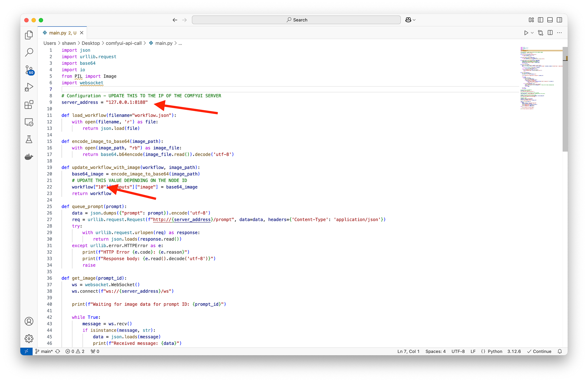
Task: Toggle the bottom panel layout button
Action: [550, 20]
